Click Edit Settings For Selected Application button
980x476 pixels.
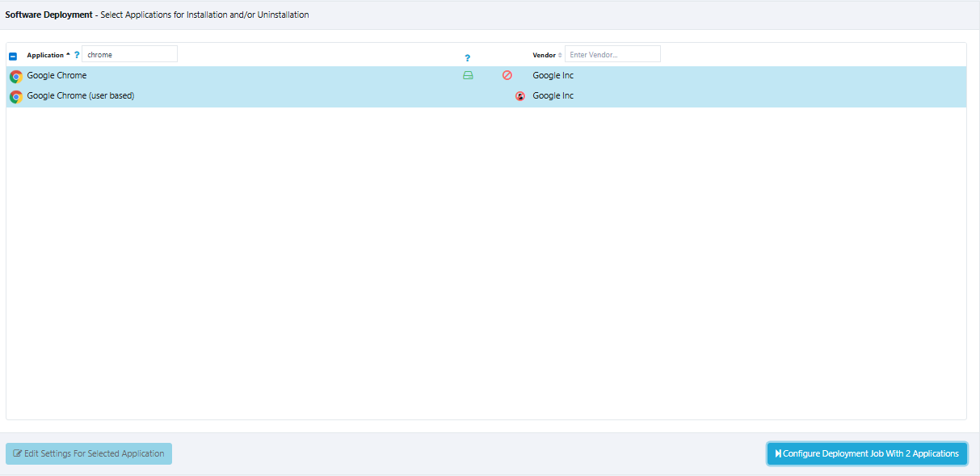tap(89, 453)
